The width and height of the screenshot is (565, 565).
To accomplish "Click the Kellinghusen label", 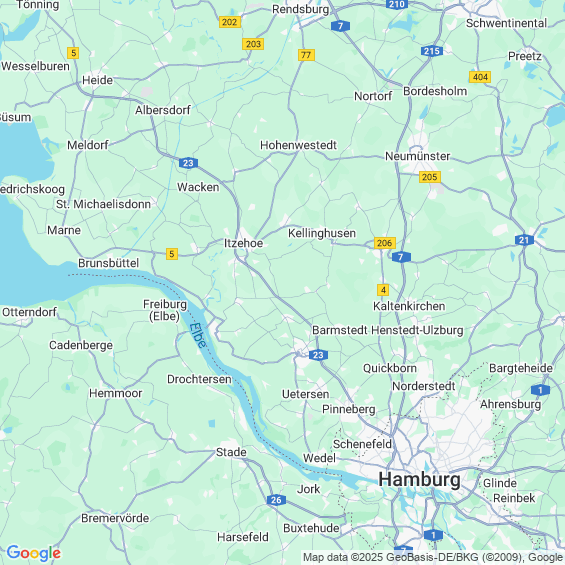I will point(322,233).
